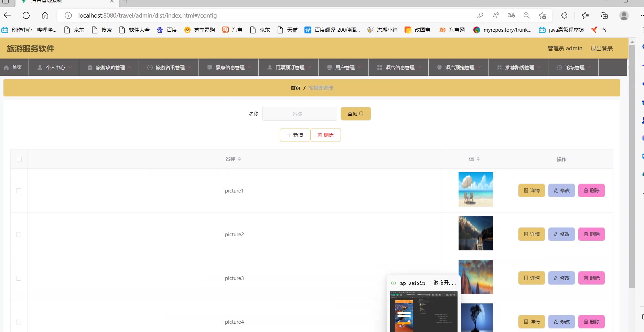Click 修改 for picture3
The image size is (644, 332).
tap(561, 278)
